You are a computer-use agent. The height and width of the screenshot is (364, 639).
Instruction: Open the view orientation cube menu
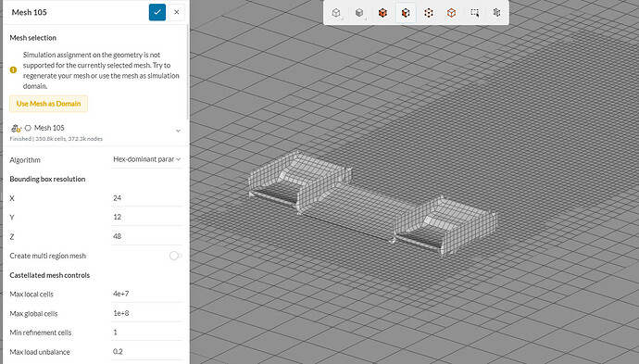coord(336,13)
